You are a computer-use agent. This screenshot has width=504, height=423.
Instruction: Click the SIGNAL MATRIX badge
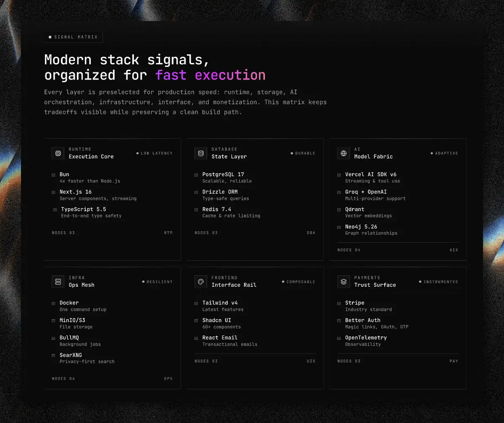pyautogui.click(x=73, y=37)
